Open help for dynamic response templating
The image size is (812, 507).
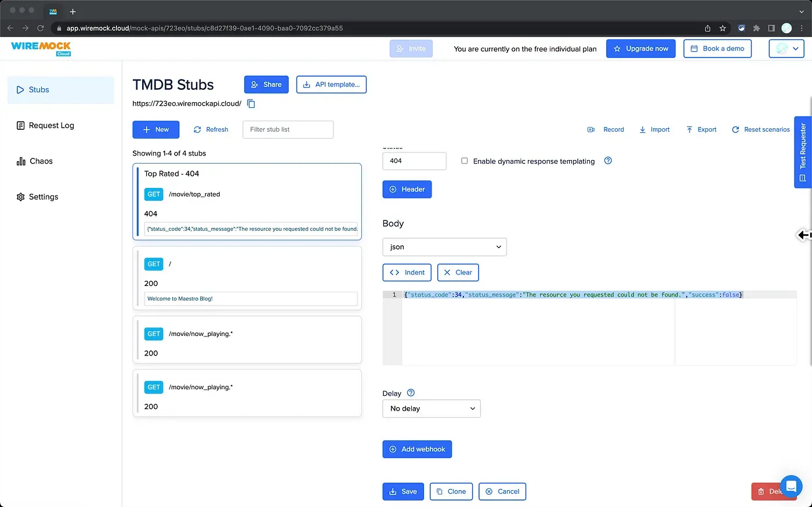pyautogui.click(x=608, y=161)
